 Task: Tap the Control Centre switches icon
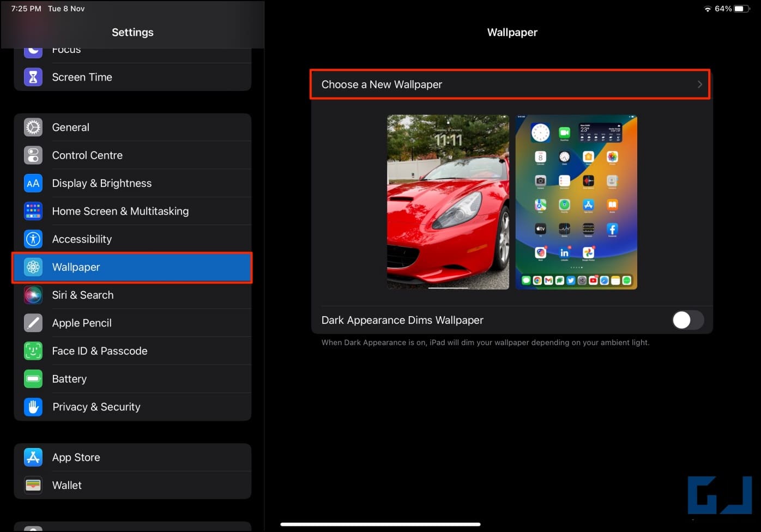click(33, 155)
